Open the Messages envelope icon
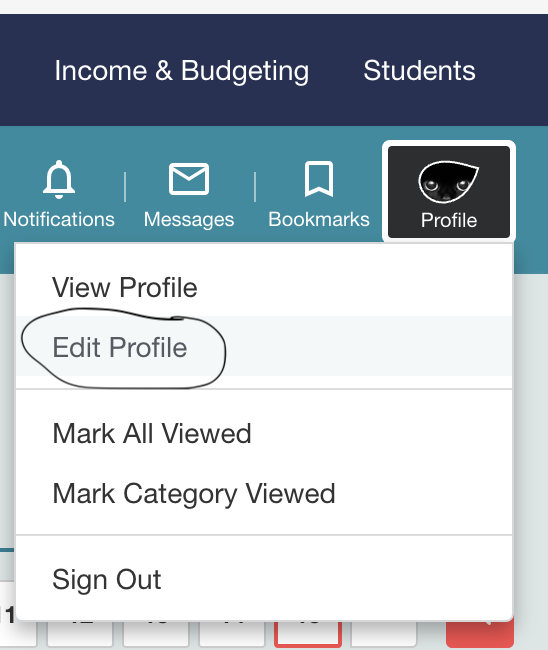 (189, 179)
